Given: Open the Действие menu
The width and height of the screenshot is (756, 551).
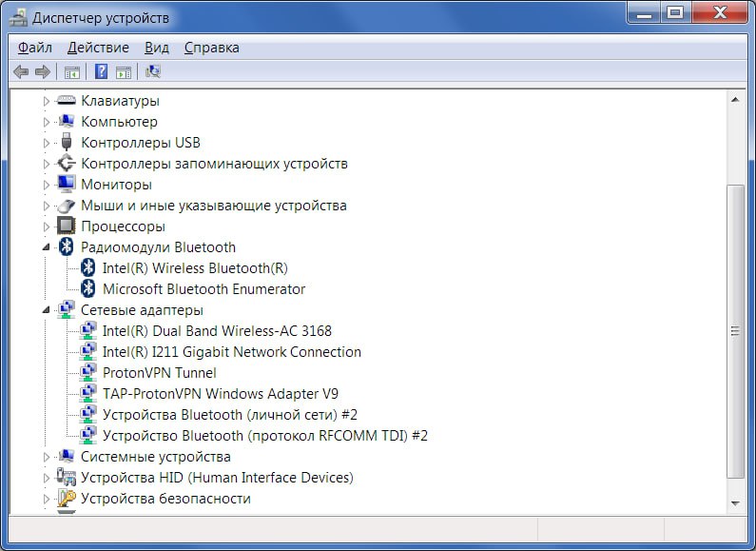Looking at the screenshot, I should tap(98, 48).
